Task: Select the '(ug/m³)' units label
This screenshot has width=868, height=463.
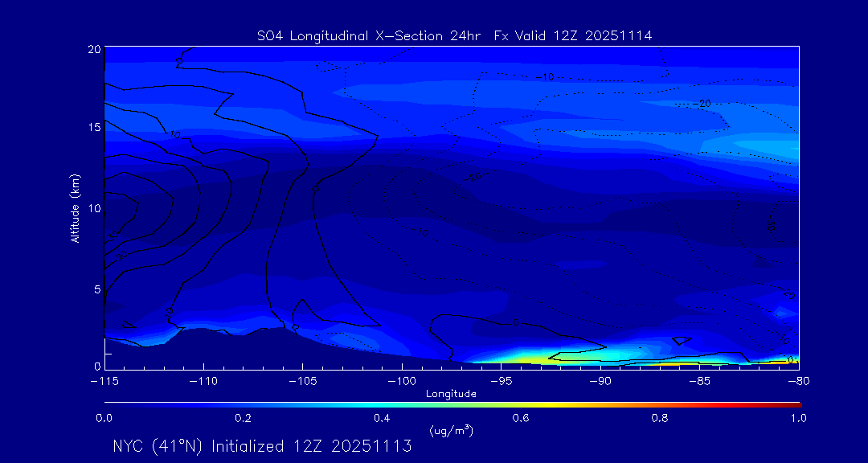Action: click(x=451, y=430)
